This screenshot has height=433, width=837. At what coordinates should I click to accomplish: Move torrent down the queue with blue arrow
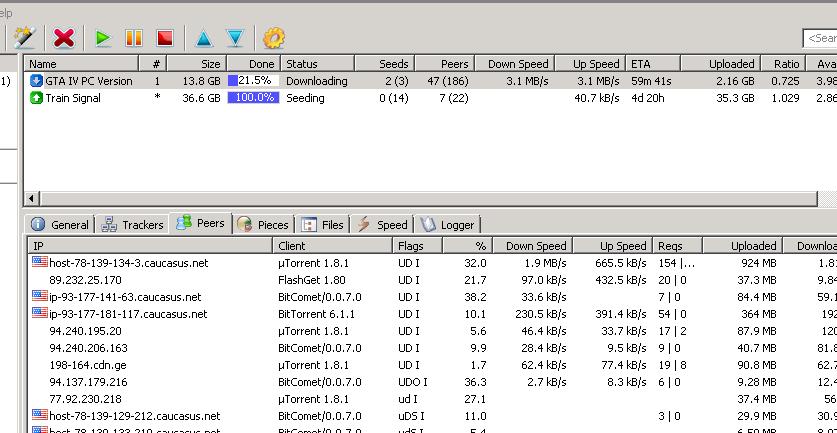(x=235, y=38)
